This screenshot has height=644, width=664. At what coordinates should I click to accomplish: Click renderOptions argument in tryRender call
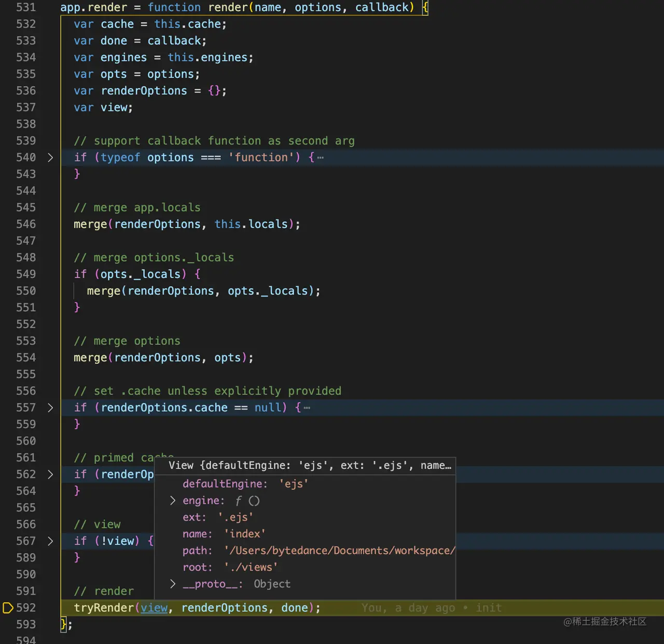pos(224,608)
